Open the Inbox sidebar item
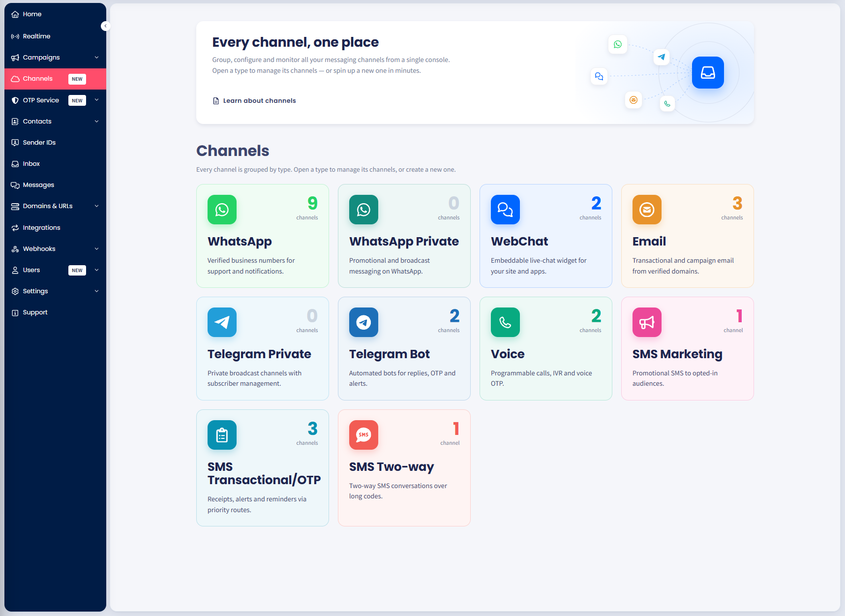This screenshot has height=616, width=845. coord(55,164)
